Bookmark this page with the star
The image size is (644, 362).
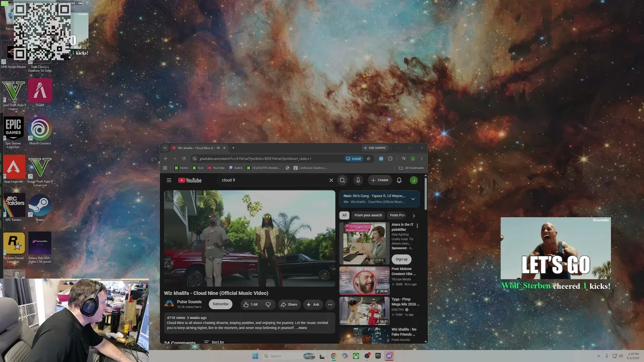368,159
